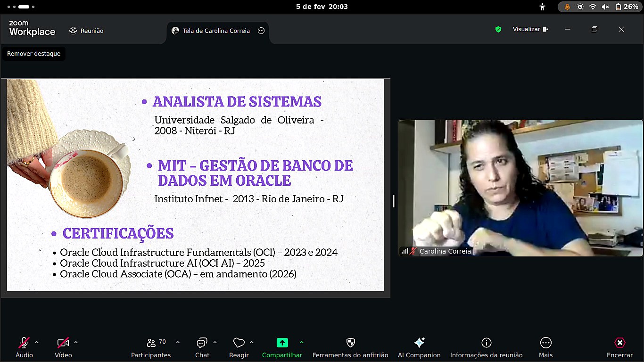Click the ANALISTA DE SISTEMAS slide heading
The height and width of the screenshot is (362, 644).
pyautogui.click(x=237, y=102)
